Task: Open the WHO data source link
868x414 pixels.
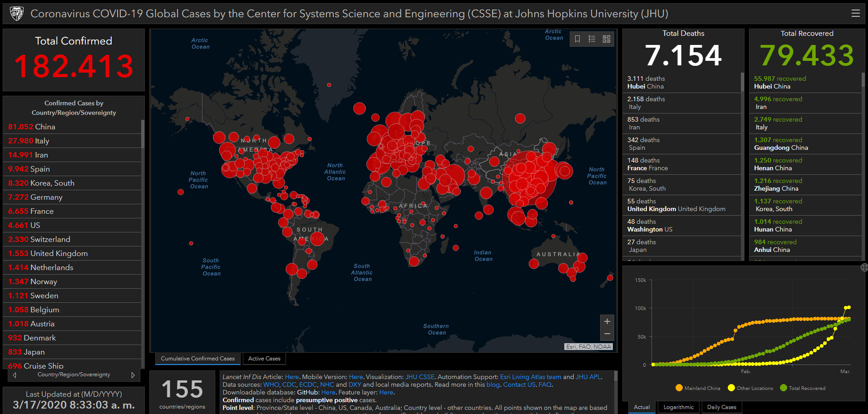Action: point(271,384)
